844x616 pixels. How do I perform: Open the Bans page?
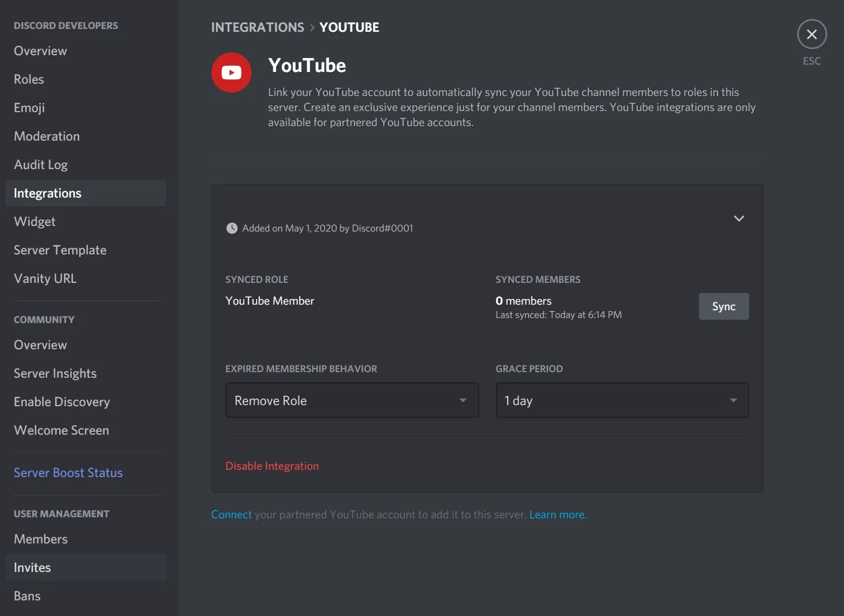click(27, 595)
